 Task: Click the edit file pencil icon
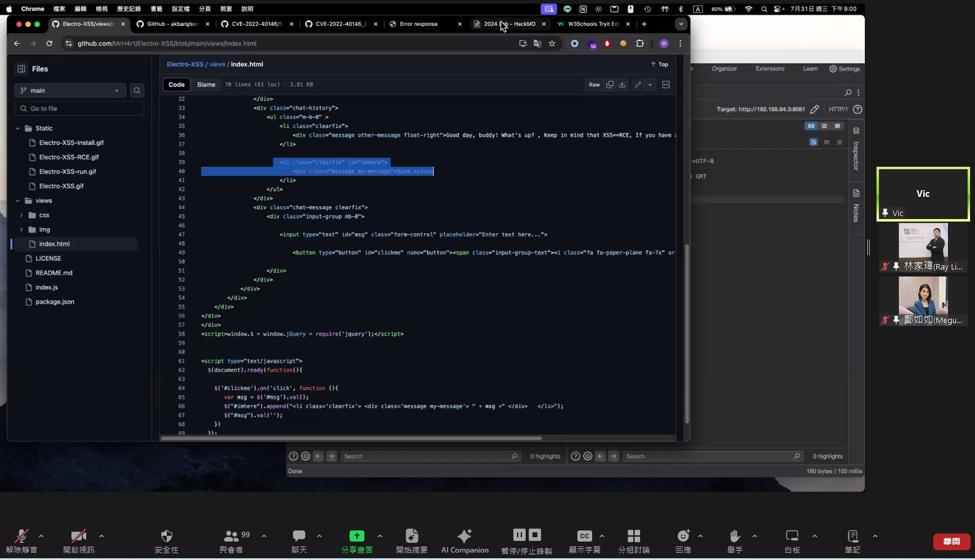click(638, 85)
